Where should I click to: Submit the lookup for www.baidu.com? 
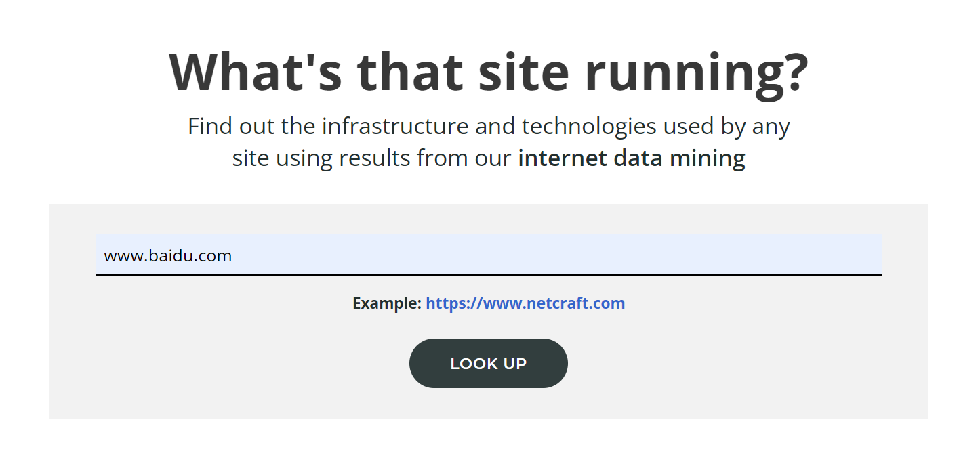click(x=488, y=364)
